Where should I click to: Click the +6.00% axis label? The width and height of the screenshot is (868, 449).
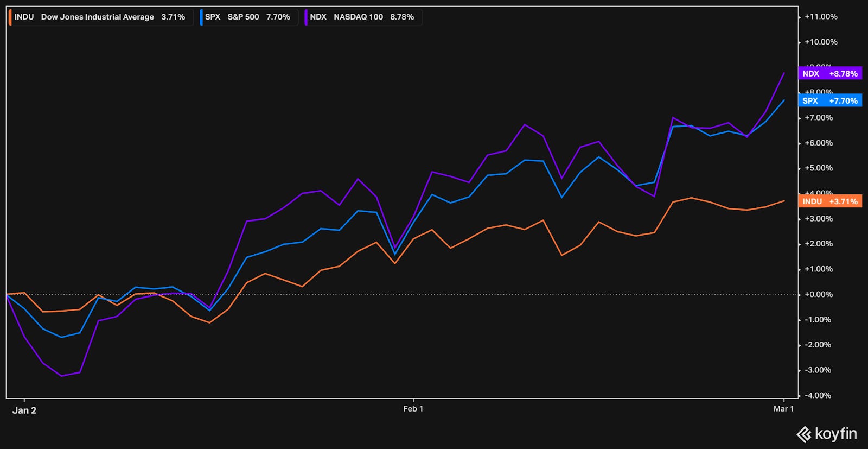pos(819,143)
